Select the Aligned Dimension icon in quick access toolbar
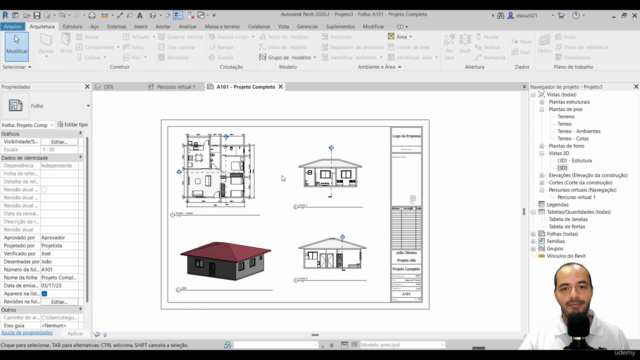Viewport: 640px width, 360px height. pos(120,16)
